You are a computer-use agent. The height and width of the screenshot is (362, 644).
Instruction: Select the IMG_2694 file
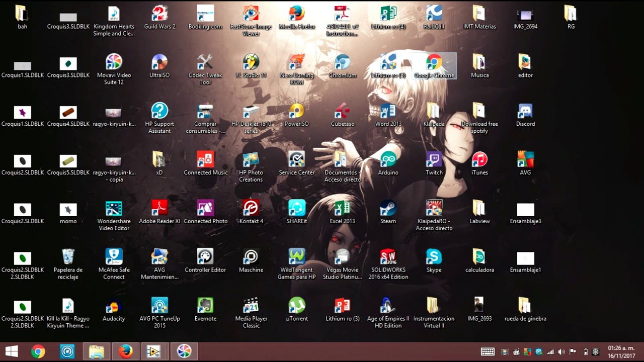(x=525, y=18)
